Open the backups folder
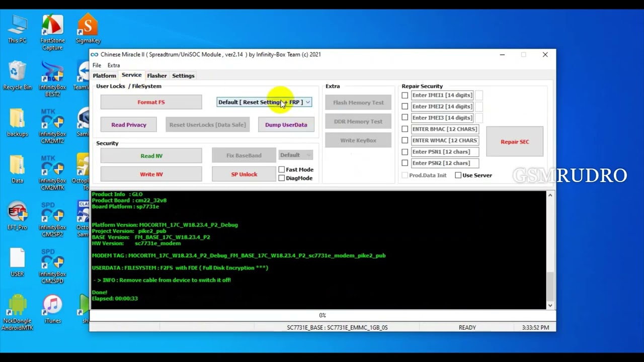 click(x=17, y=123)
